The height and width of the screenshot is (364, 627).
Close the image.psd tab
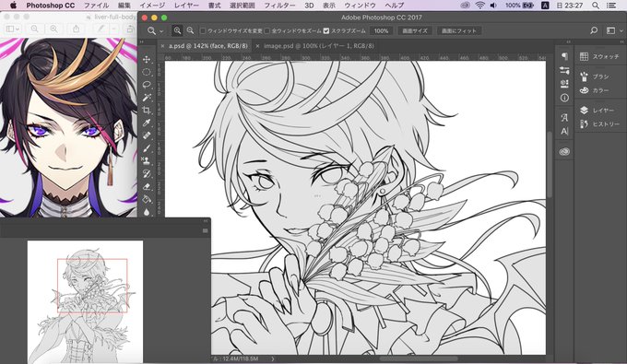point(257,46)
